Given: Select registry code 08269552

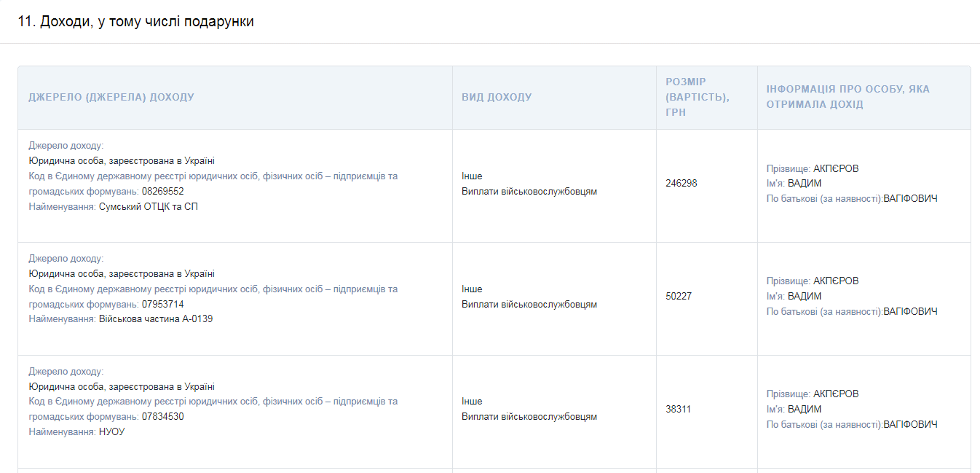Looking at the screenshot, I should click(163, 192).
